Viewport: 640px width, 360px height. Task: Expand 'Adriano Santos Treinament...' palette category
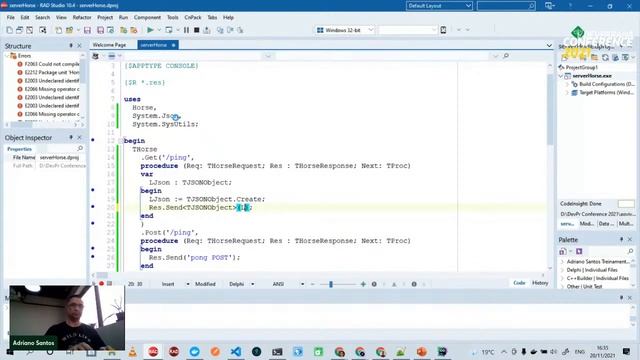tap(562, 262)
